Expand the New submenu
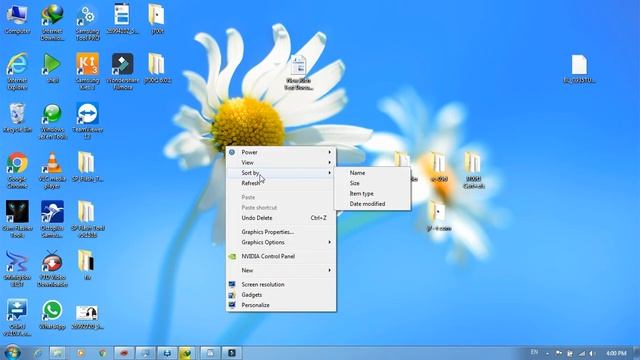Screen dimensions: 640x360 (x=281, y=270)
